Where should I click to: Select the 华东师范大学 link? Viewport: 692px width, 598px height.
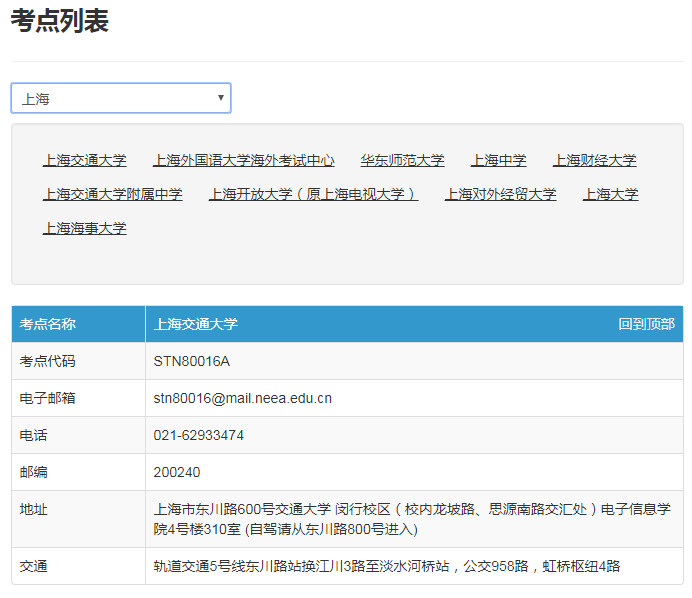402,160
